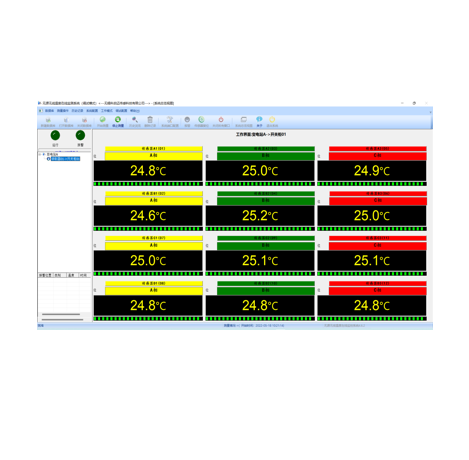The height and width of the screenshot is (460, 469).
Task: Click the green stop-measurement toolbar icon
Action: pyautogui.click(x=118, y=119)
